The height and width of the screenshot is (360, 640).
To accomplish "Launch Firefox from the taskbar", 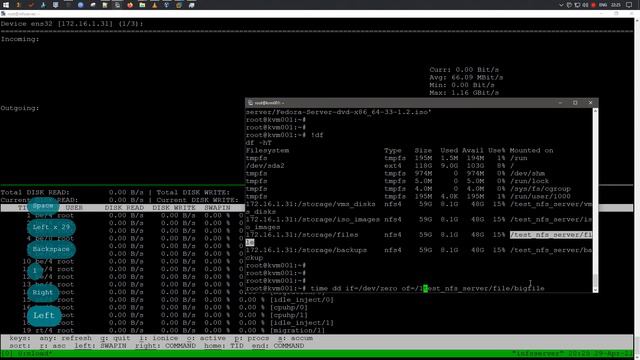I will click(x=130, y=5).
